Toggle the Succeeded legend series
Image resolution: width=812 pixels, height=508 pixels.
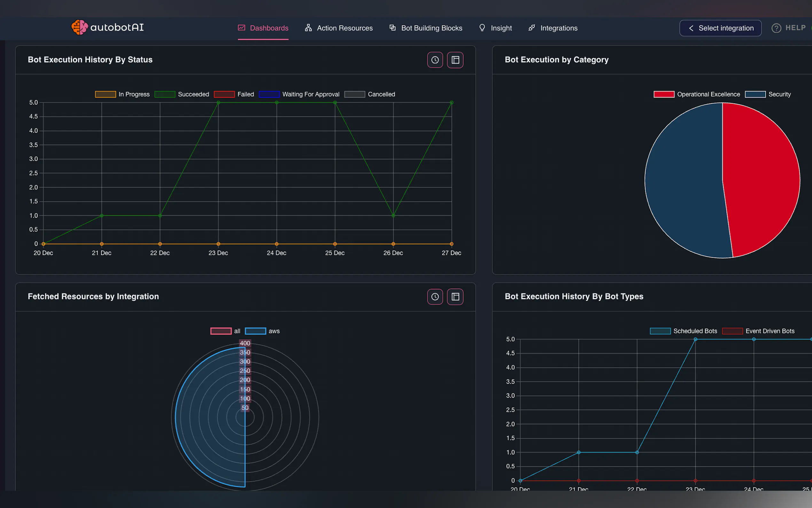182,94
